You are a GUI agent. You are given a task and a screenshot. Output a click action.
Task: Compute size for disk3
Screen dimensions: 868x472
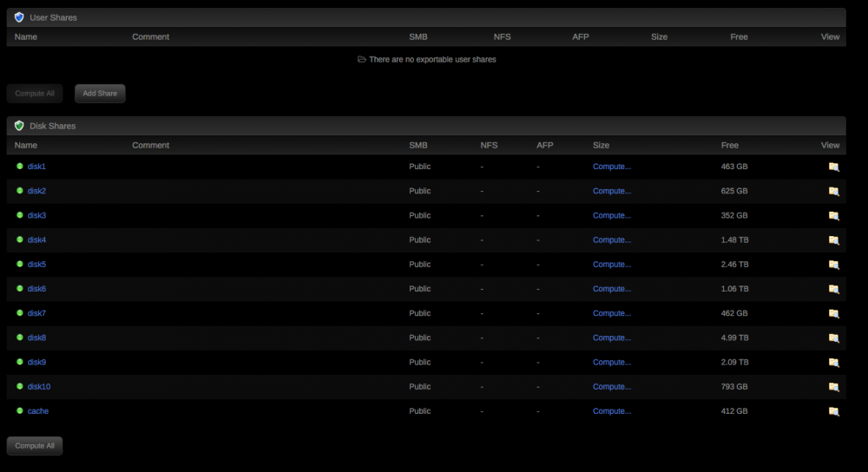612,215
